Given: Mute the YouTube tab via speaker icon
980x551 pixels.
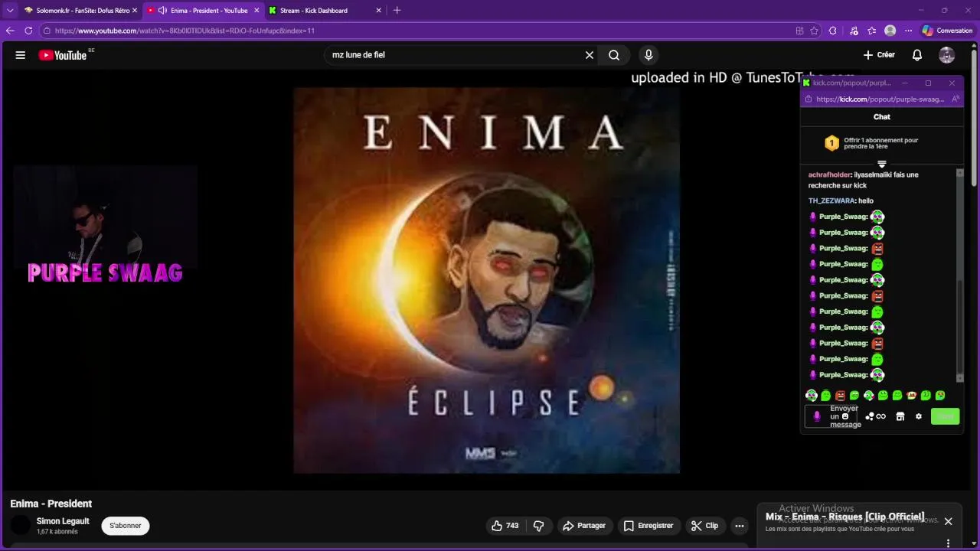Looking at the screenshot, I should point(162,11).
